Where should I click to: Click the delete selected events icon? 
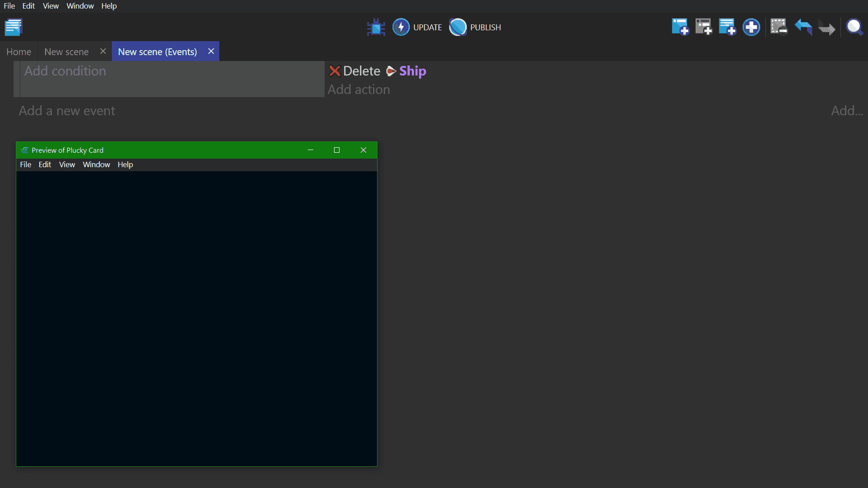pyautogui.click(x=778, y=27)
